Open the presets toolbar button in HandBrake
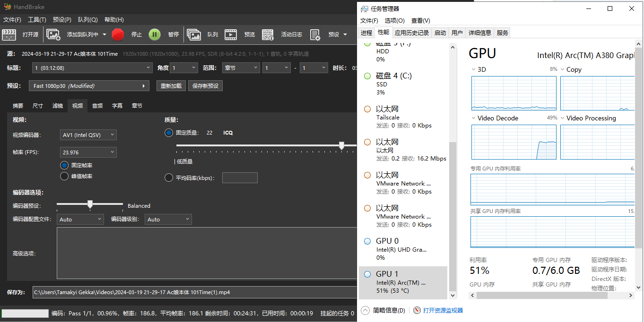The image size is (644, 322). (315, 34)
